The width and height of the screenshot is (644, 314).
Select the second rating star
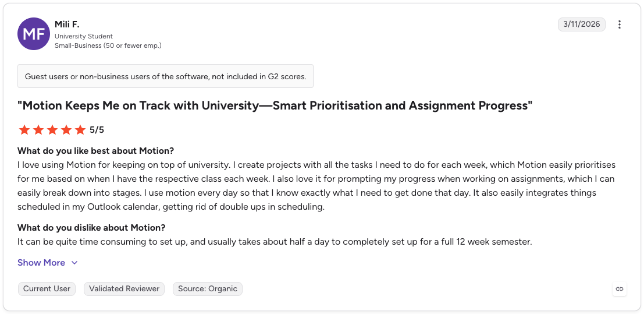click(38, 130)
